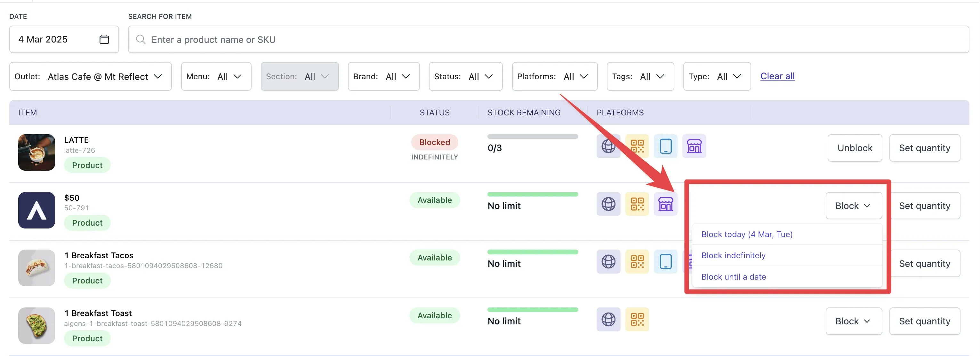Select Block until a date option
The height and width of the screenshot is (356, 980).
(x=734, y=277)
